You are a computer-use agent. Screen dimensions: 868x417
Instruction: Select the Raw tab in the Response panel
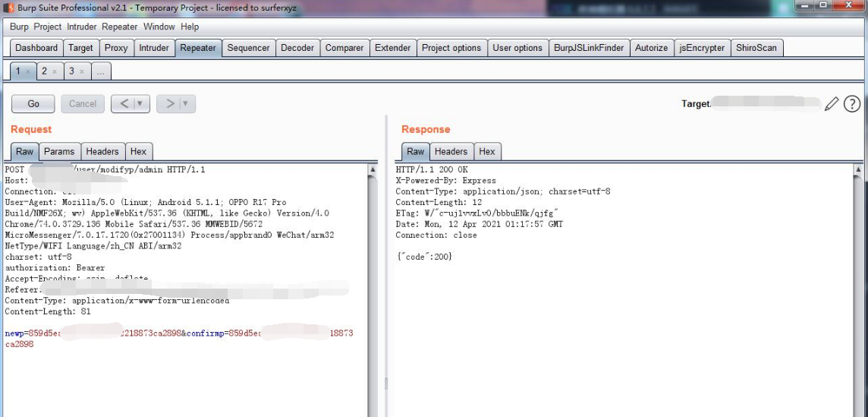[415, 151]
